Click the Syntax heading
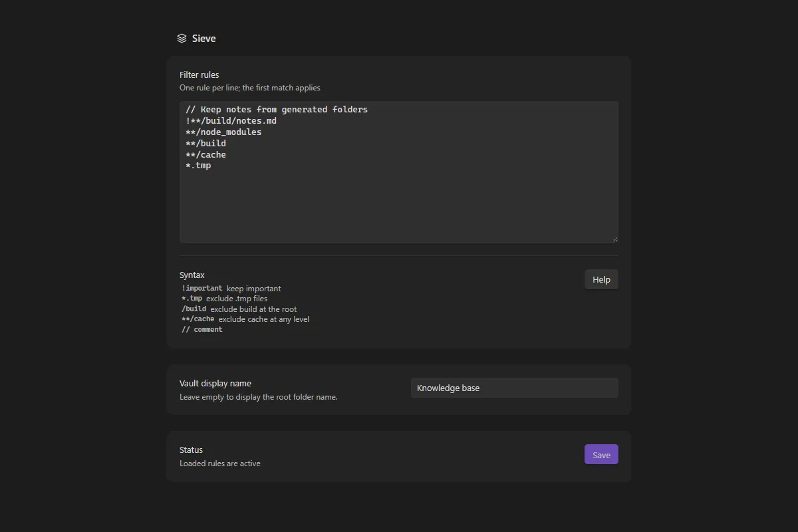The image size is (798, 532). tap(192, 275)
